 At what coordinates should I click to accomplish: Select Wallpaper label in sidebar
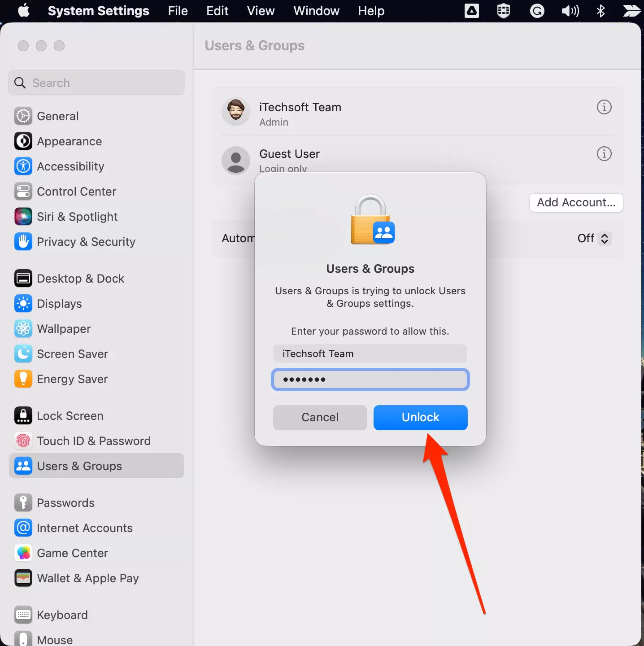pos(64,329)
